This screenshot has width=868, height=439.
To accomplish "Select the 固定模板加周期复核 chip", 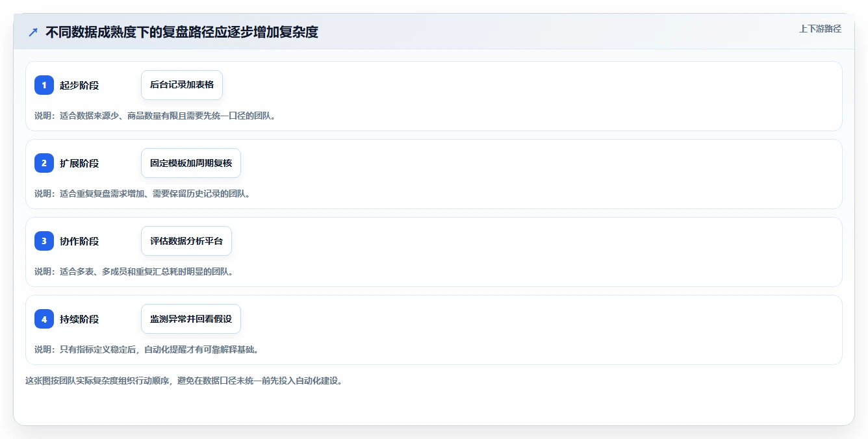I will click(191, 163).
